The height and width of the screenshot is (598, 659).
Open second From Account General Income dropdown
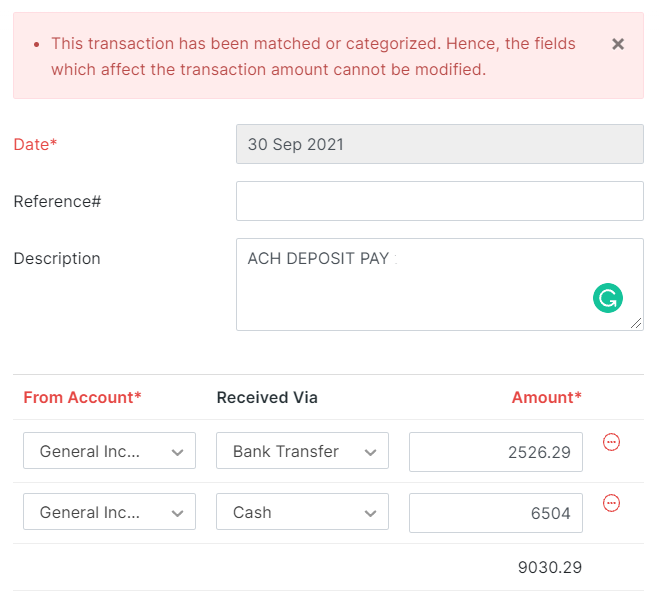click(109, 511)
